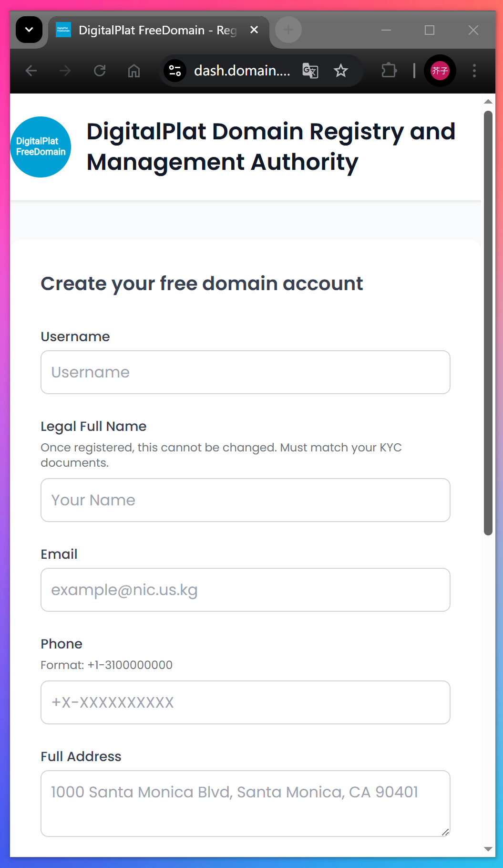Open a new tab with plus button
The height and width of the screenshot is (868, 503).
[x=288, y=30]
